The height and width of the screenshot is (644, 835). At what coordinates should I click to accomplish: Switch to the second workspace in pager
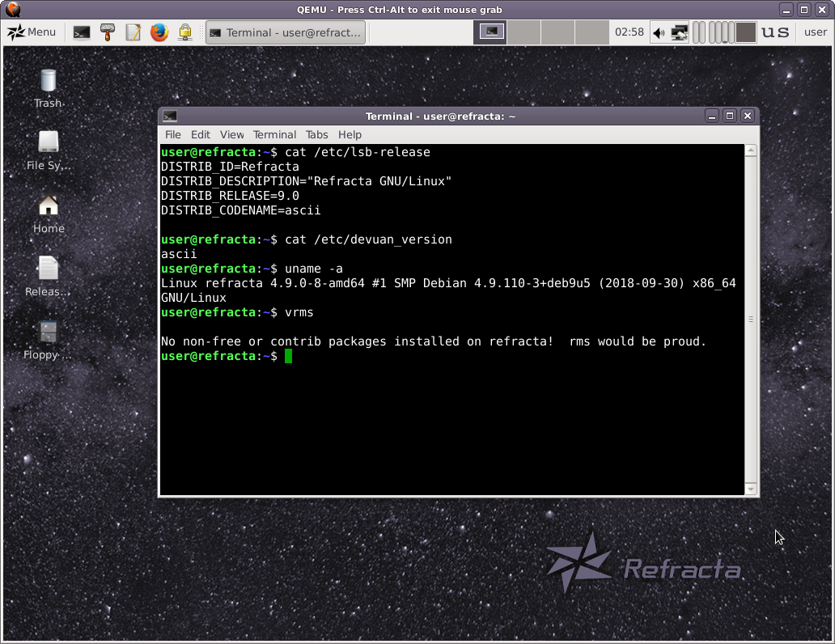click(524, 32)
